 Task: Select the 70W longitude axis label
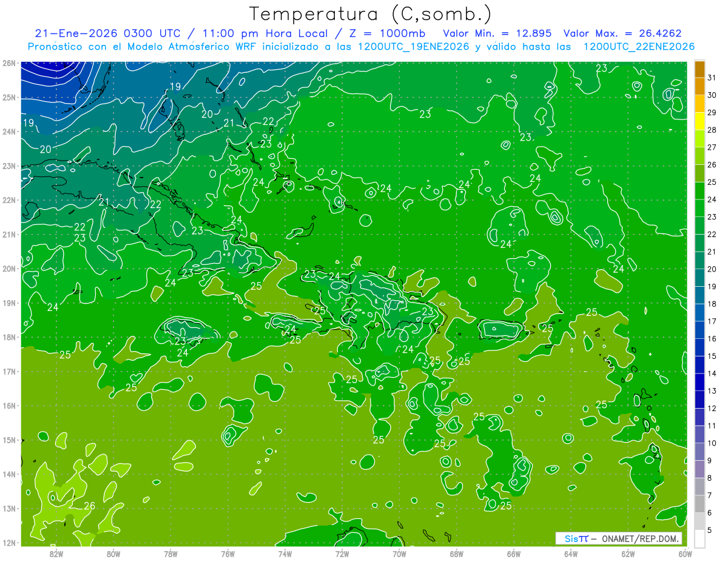(399, 553)
